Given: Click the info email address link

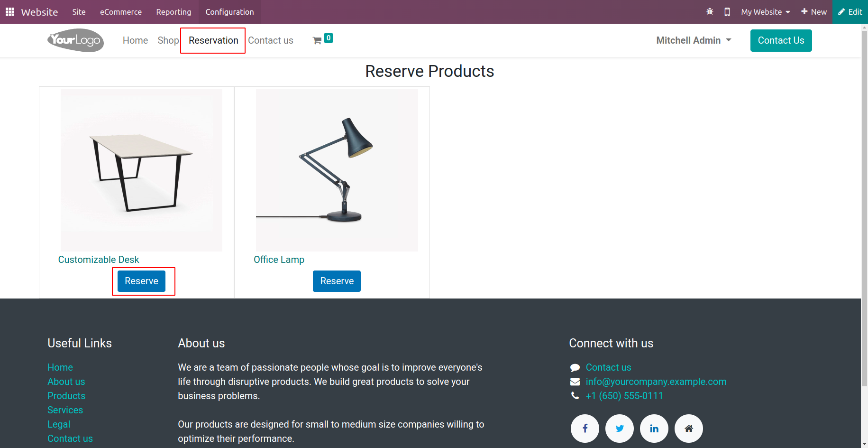Looking at the screenshot, I should 656,382.
